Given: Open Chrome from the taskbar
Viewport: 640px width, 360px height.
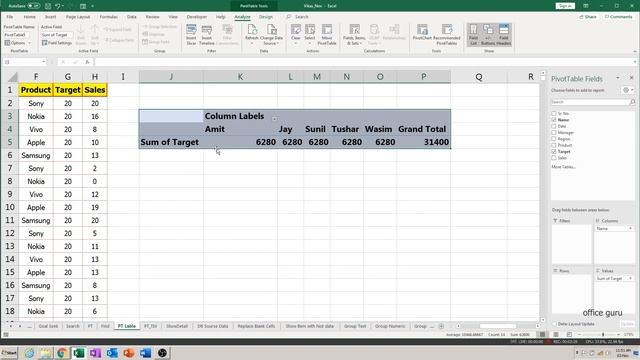Looking at the screenshot, I should tap(62, 353).
